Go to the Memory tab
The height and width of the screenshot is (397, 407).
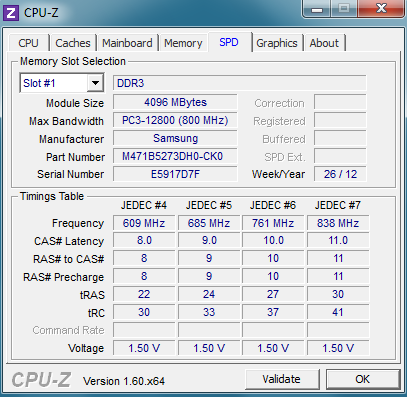pyautogui.click(x=183, y=43)
